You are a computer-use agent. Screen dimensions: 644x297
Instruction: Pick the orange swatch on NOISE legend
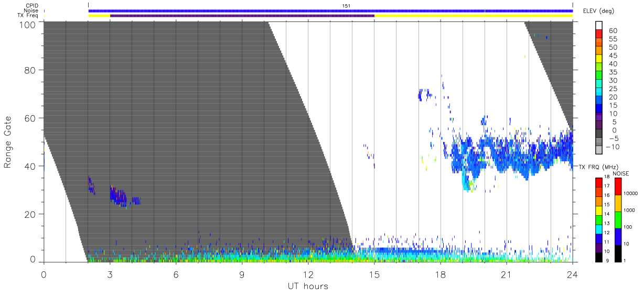click(618, 202)
